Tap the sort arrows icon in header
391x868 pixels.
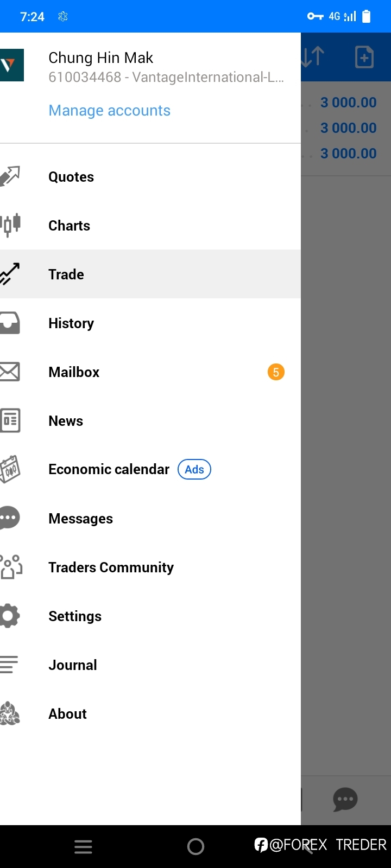pyautogui.click(x=313, y=57)
